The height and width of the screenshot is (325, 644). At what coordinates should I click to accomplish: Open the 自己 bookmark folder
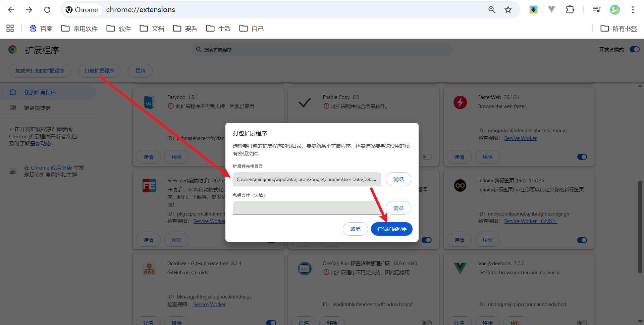click(252, 29)
